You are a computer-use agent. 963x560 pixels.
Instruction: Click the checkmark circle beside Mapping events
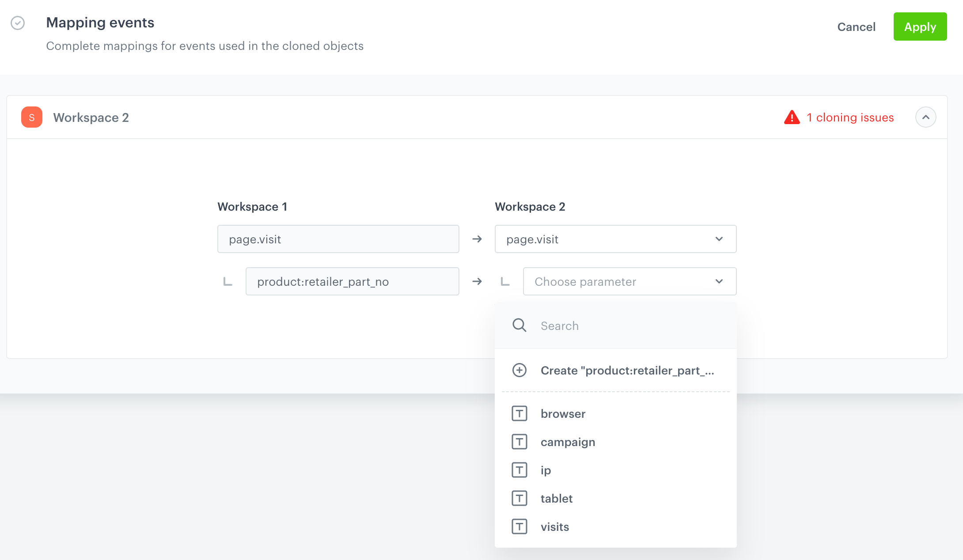tap(18, 23)
